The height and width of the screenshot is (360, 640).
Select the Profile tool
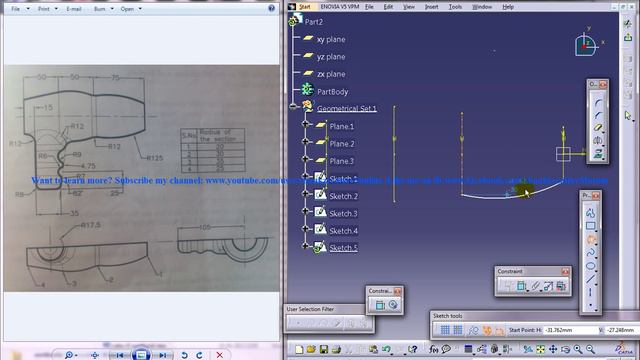(x=590, y=213)
